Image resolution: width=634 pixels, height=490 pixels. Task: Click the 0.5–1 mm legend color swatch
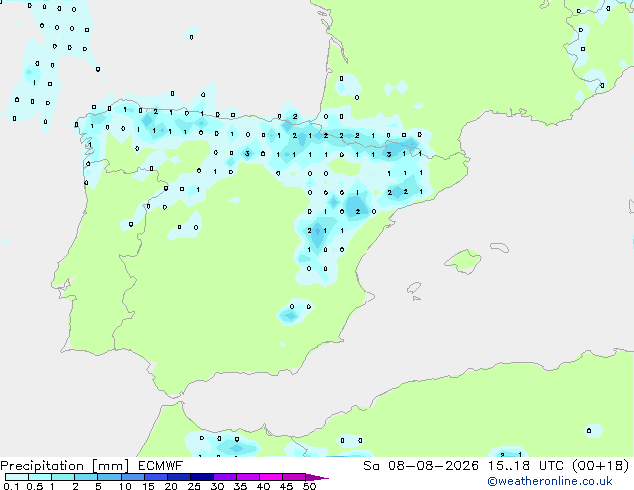point(40,477)
